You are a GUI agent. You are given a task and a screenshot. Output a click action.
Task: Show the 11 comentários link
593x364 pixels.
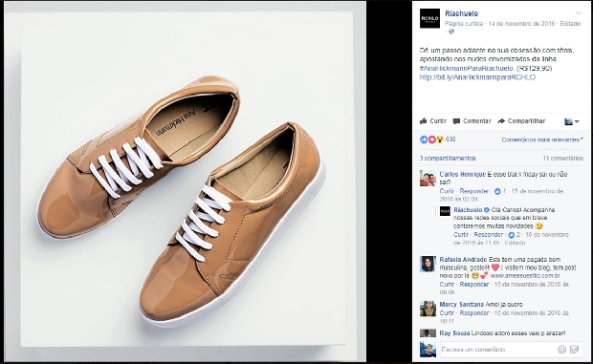click(562, 159)
